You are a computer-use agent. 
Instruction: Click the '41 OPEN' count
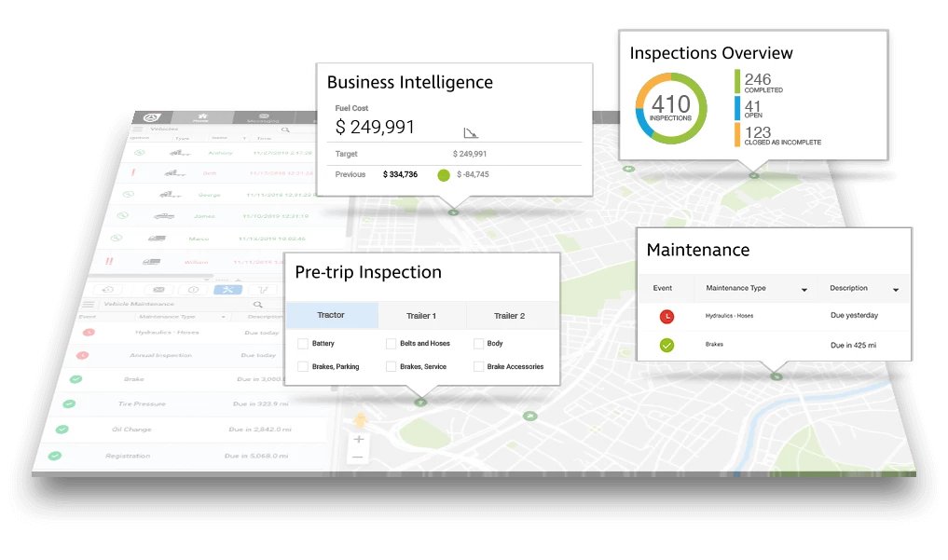click(753, 109)
